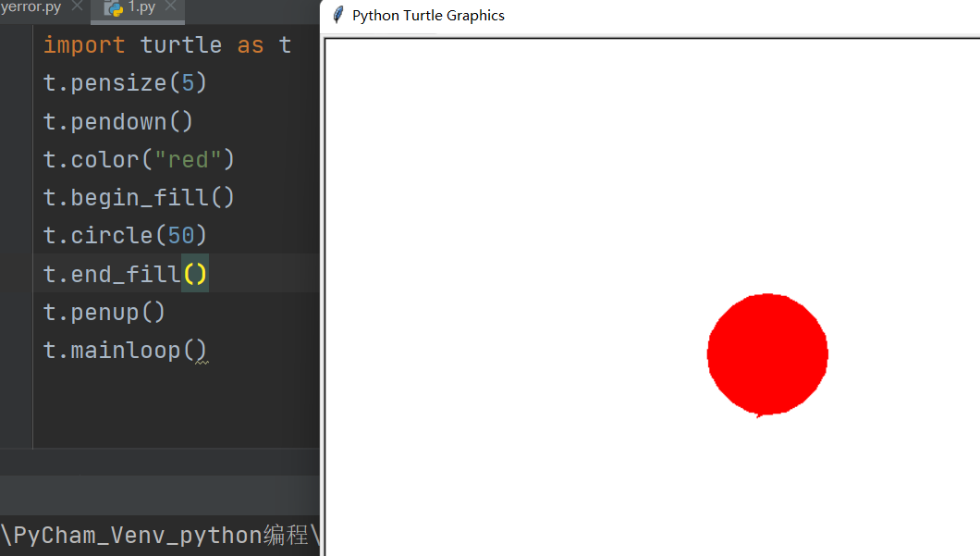
Task: Switch to the yerror.py editor tab
Action: [30, 6]
